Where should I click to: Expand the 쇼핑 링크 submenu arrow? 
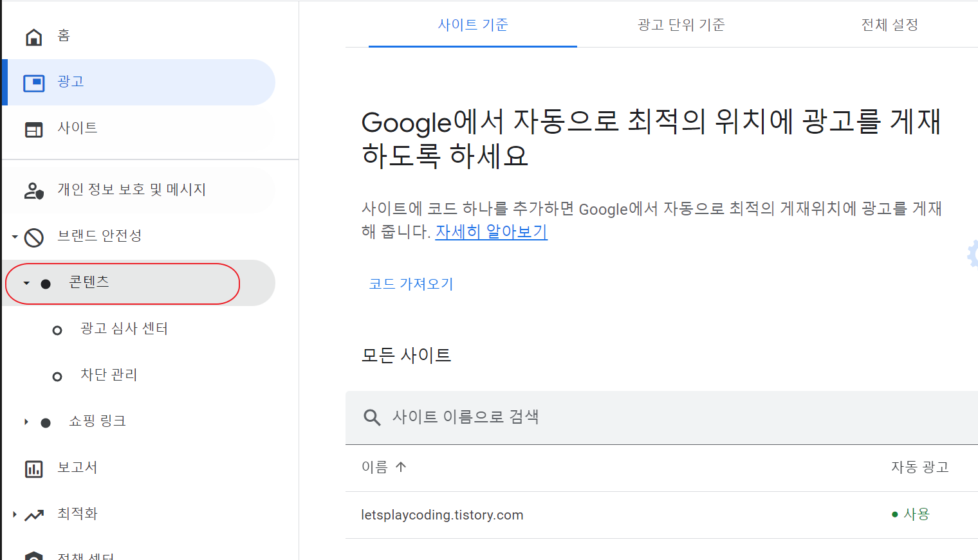tap(26, 422)
